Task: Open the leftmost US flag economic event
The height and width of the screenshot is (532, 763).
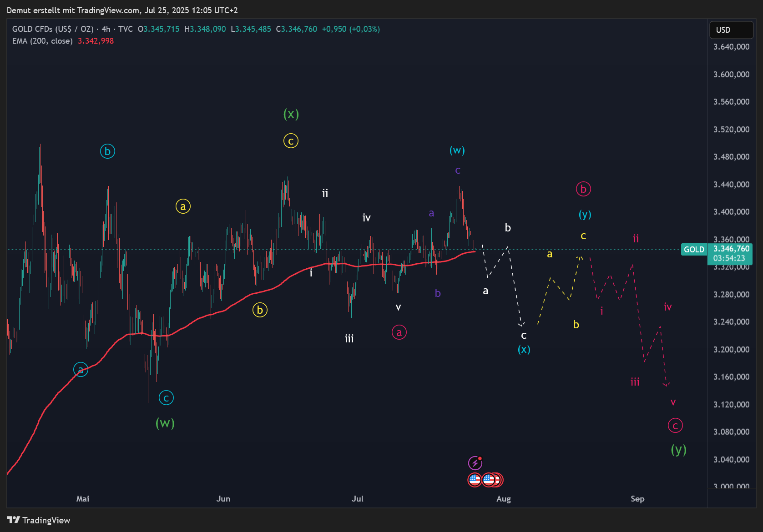Action: tap(475, 480)
